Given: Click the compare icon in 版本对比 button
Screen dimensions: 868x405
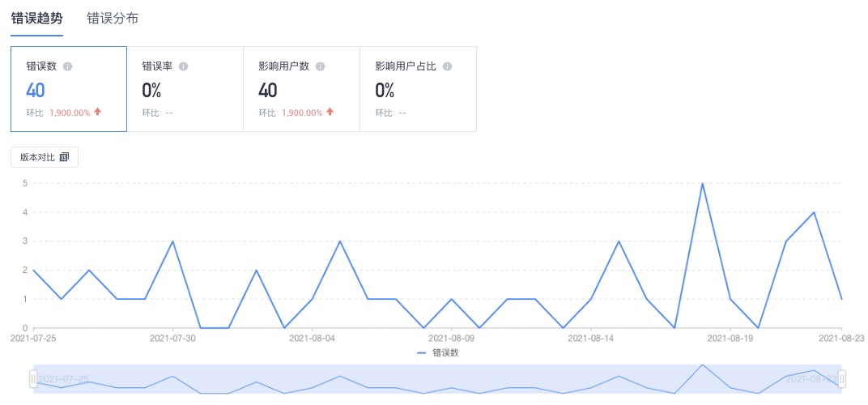Looking at the screenshot, I should 64,157.
